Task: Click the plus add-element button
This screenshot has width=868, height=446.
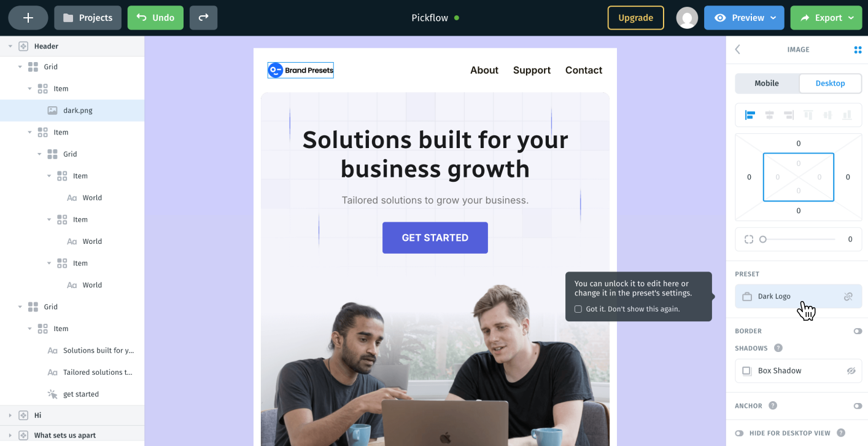Action: (28, 18)
